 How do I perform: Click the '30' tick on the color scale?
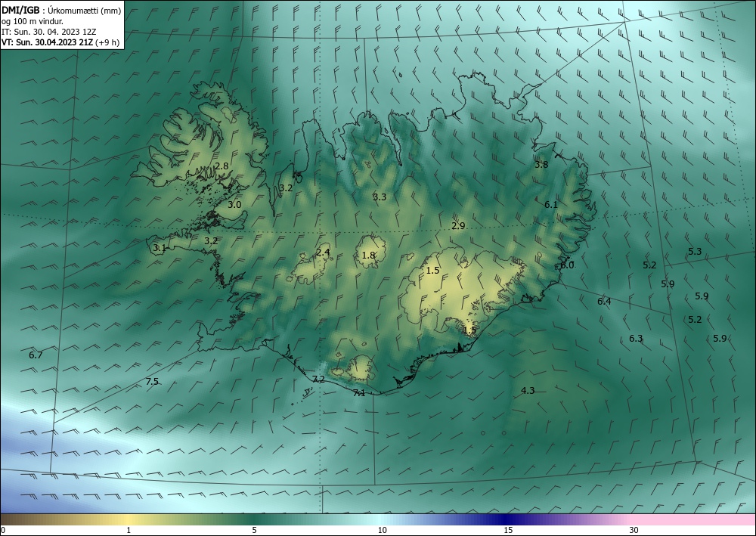634,531
